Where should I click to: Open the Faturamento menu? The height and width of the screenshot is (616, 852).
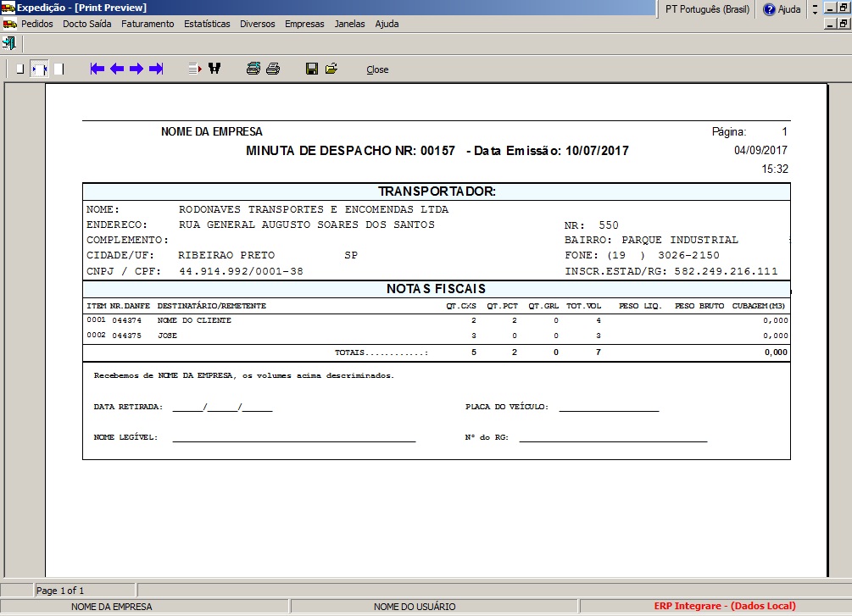point(148,24)
